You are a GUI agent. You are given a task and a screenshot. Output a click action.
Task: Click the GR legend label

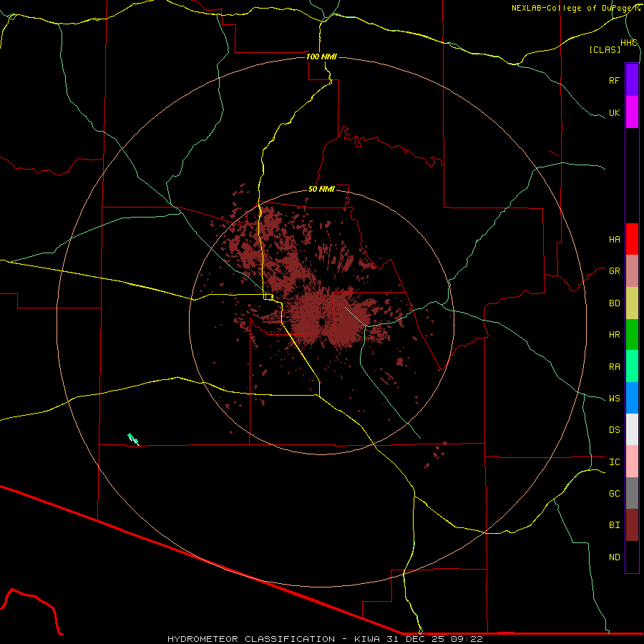click(614, 271)
